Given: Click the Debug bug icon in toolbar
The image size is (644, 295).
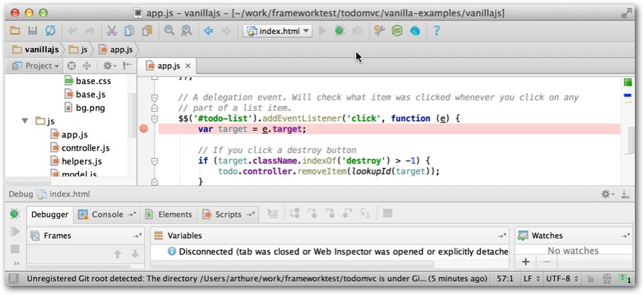Looking at the screenshot, I should 339,31.
